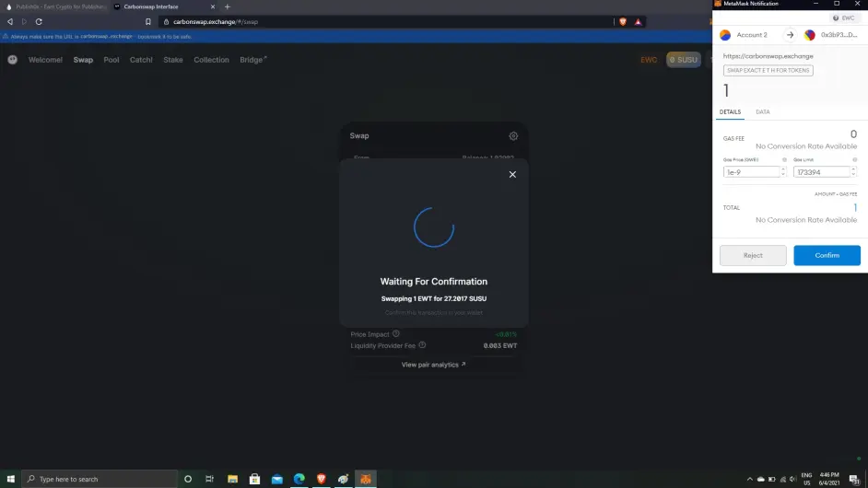Show hidden system tray icons
Viewport: 868px width, 488px height.
749,479
